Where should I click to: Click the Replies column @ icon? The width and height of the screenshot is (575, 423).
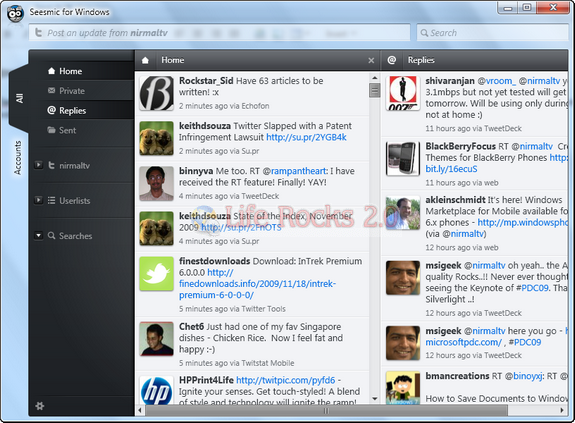click(x=392, y=60)
